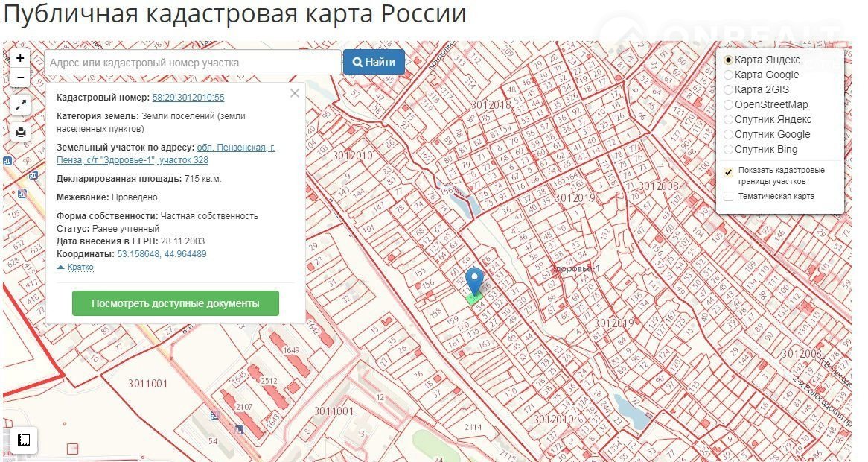
Task: Print the map with printer icon
Action: (21, 132)
